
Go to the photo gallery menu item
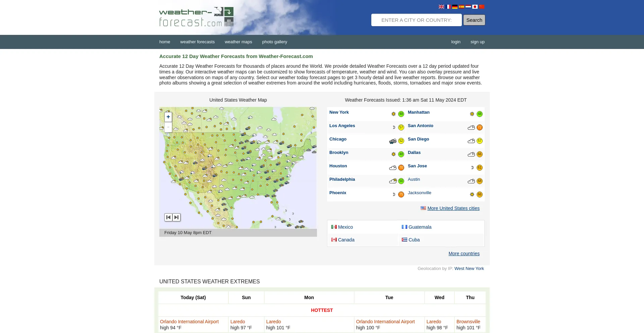point(274,42)
